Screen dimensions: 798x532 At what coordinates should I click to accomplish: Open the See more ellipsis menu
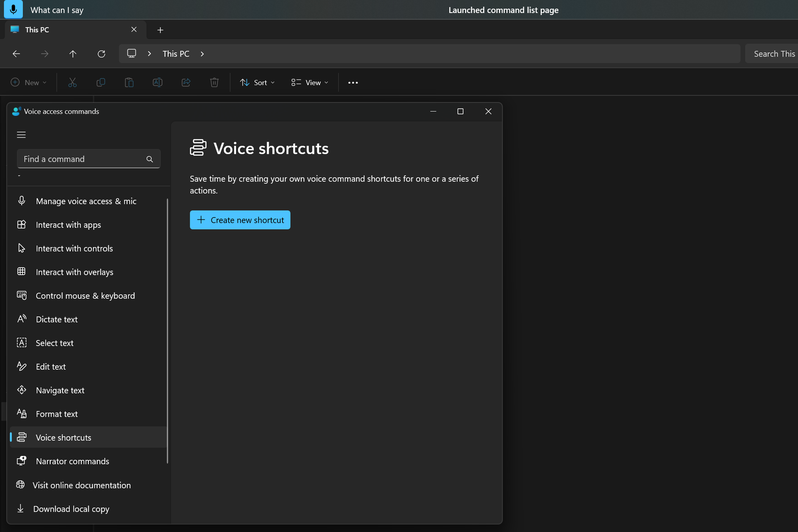pyautogui.click(x=353, y=83)
